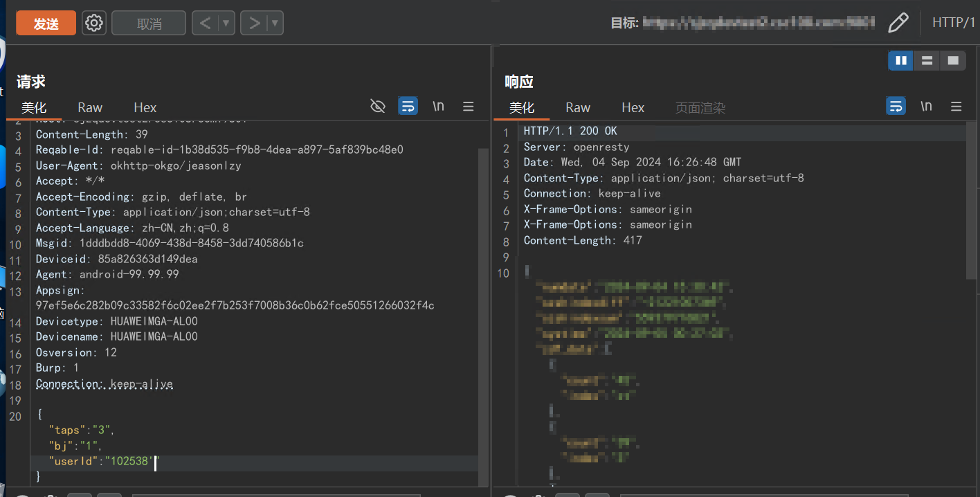Open request settings gear icon

pyautogui.click(x=93, y=24)
